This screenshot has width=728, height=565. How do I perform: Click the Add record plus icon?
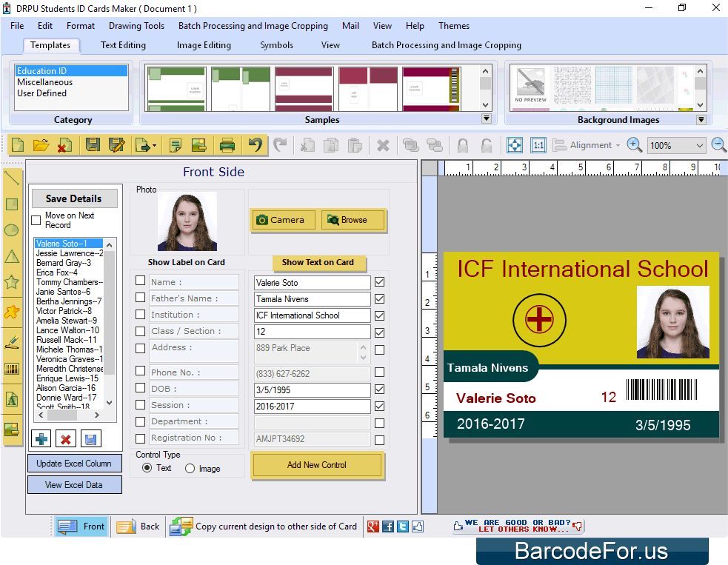click(x=41, y=438)
